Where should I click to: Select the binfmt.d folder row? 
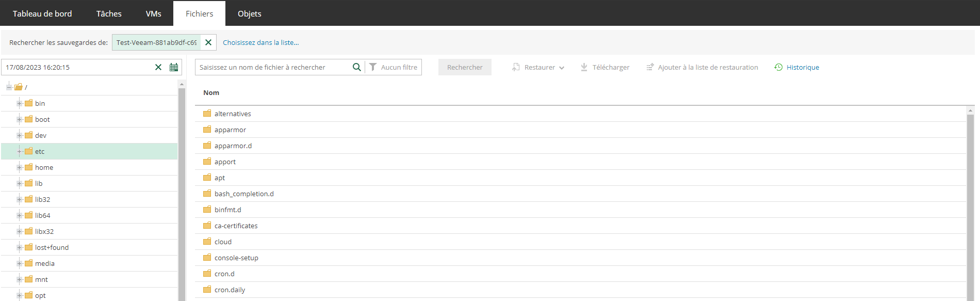click(580, 210)
